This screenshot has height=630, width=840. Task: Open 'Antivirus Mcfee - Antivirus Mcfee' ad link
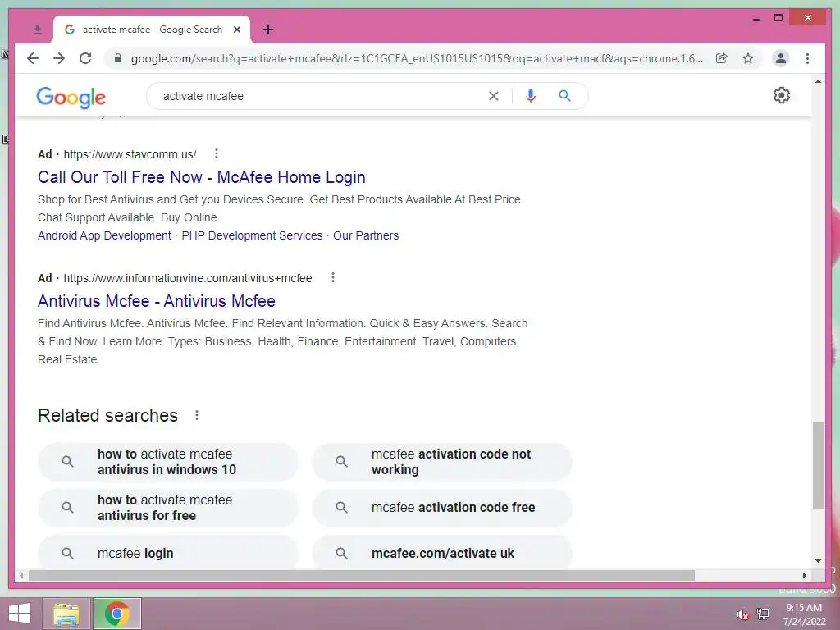coord(157,301)
